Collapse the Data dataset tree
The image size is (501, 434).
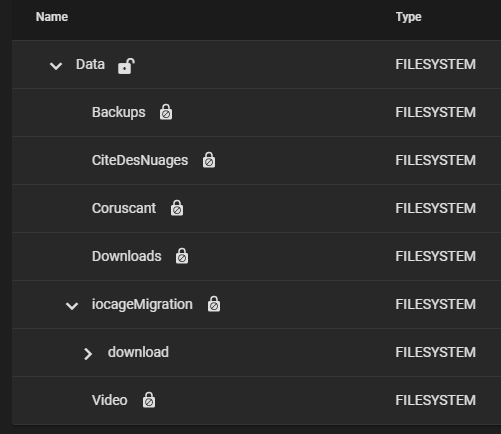(x=56, y=66)
